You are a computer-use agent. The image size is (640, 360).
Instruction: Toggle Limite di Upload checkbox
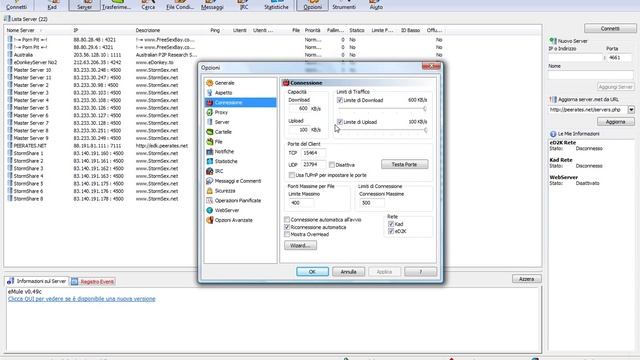click(340, 122)
